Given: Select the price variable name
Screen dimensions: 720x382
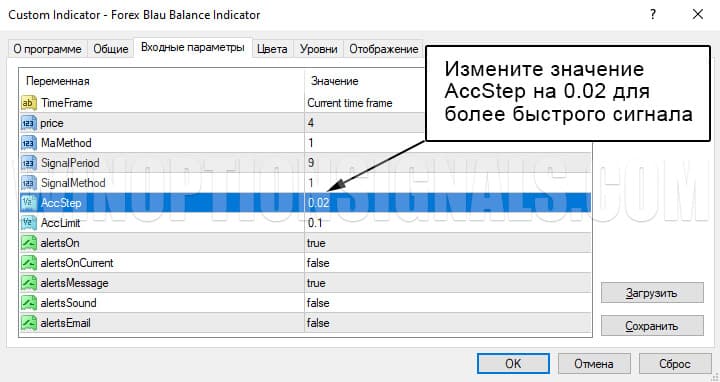Looking at the screenshot, I should coord(52,124).
